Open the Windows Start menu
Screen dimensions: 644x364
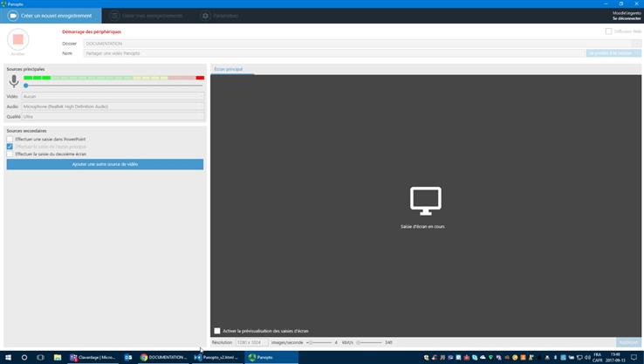point(8,357)
